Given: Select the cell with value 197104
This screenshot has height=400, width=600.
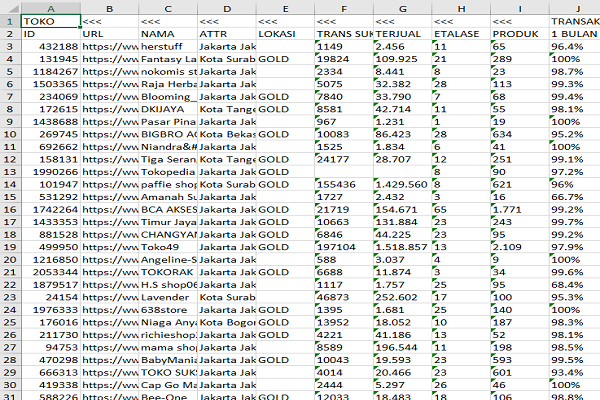Looking at the screenshot, I should pyautogui.click(x=344, y=247).
